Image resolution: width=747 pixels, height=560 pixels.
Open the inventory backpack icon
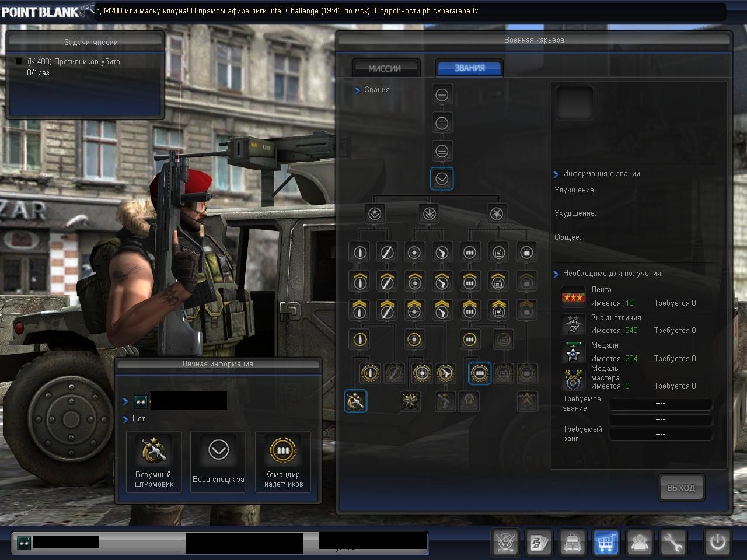(573, 542)
